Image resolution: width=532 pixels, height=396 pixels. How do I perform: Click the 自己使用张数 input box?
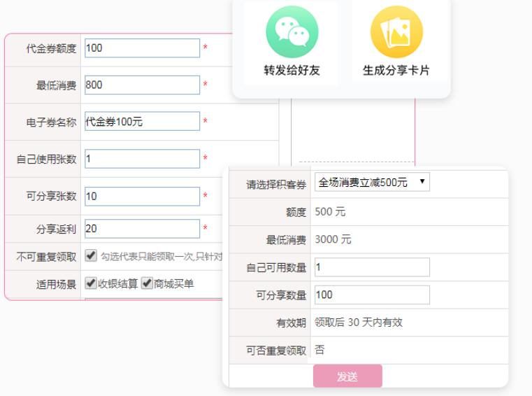142,159
